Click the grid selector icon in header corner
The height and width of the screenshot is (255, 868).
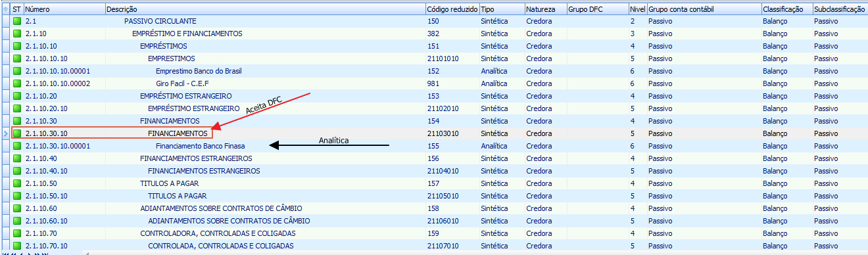5,9
